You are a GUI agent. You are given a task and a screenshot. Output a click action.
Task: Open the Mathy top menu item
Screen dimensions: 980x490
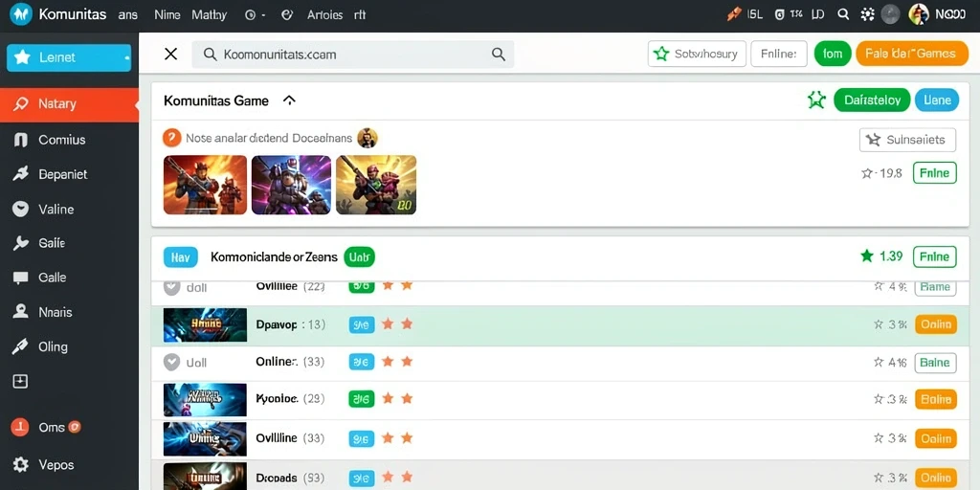(x=210, y=15)
